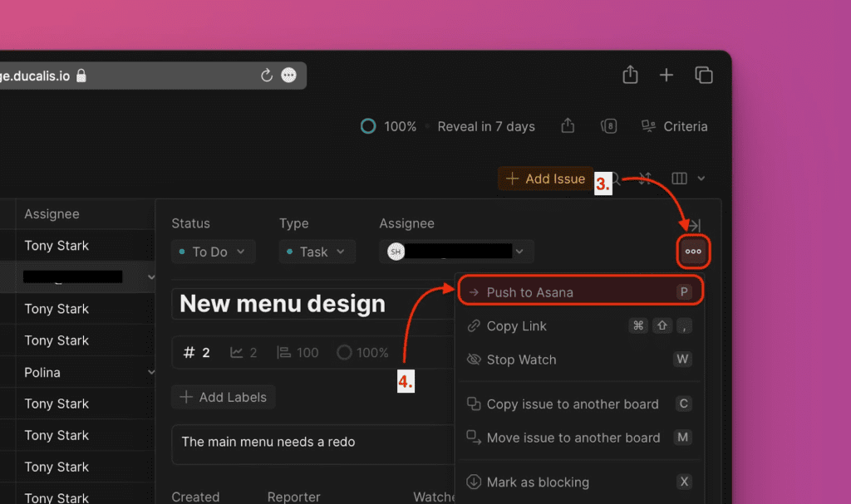Expand the Task type dropdown
Viewport: 851px width, 504px height.
click(x=317, y=251)
